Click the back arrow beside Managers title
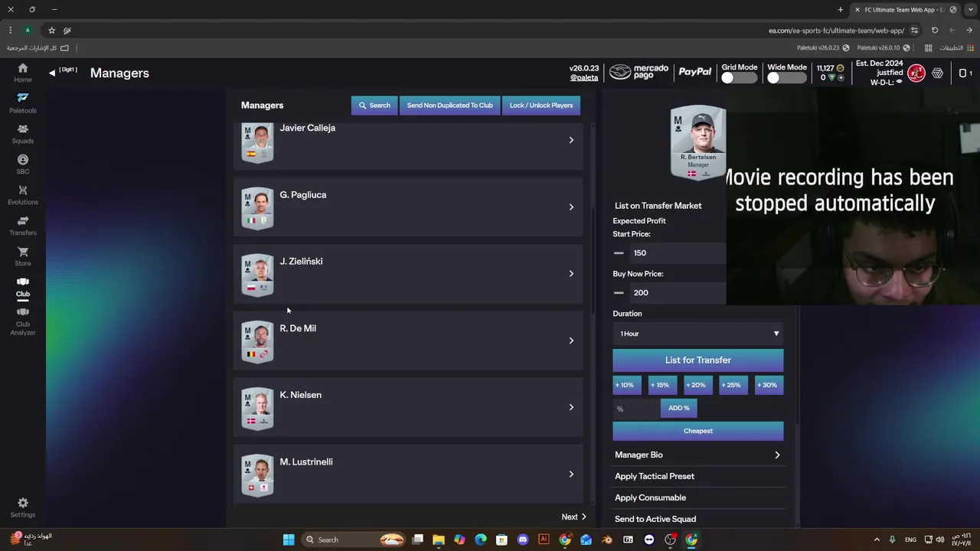Image resolution: width=980 pixels, height=551 pixels. coord(52,73)
